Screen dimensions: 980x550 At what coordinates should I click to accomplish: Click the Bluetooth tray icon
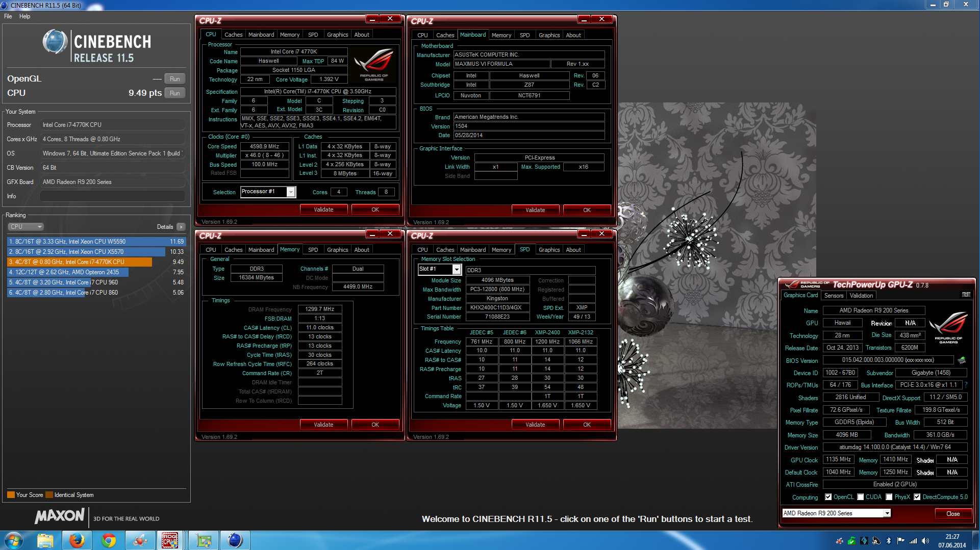[888, 541]
